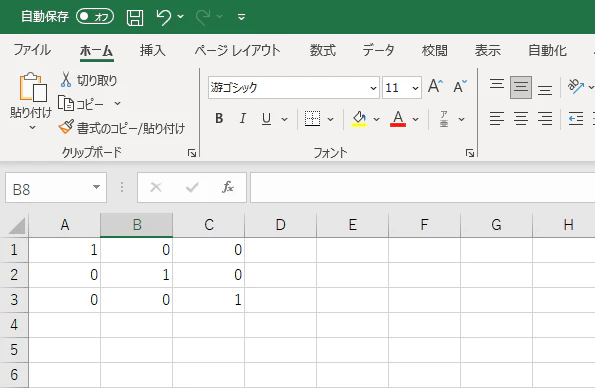Expand the fill color dropdown arrow
Screen dimensions: 595x388
click(376, 119)
